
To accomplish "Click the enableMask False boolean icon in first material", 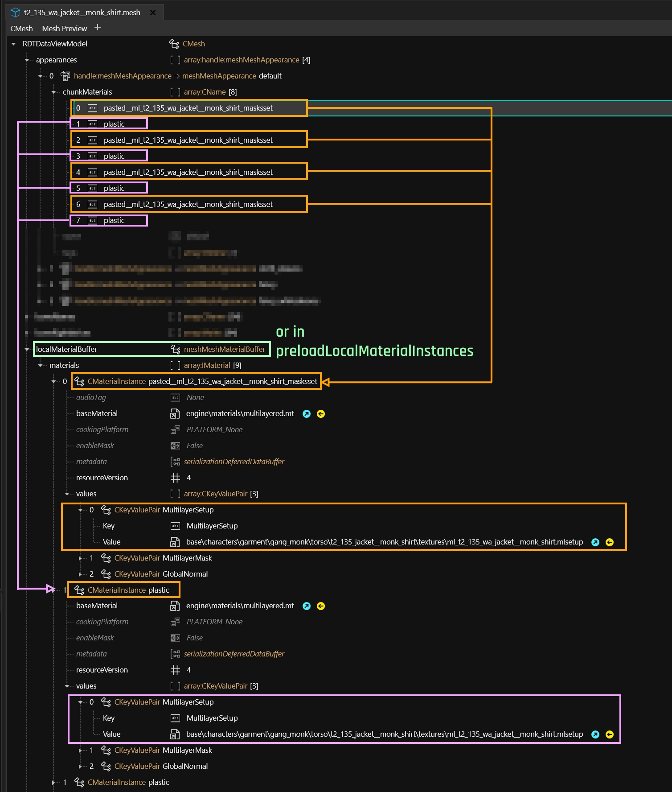I will click(175, 446).
